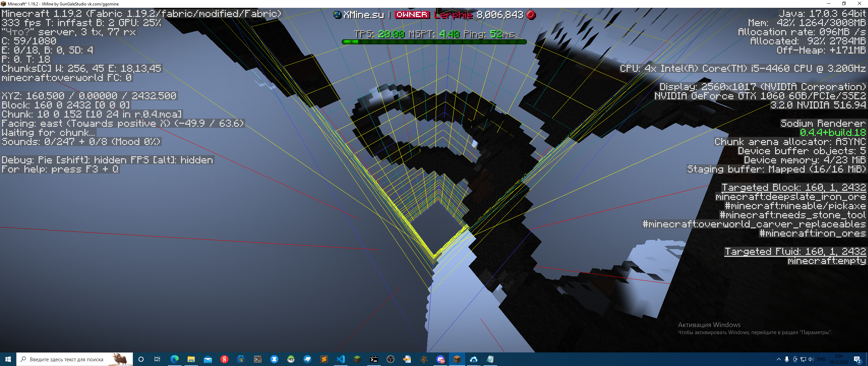Open the Action Center notifications
The width and height of the screenshot is (868, 366).
pyautogui.click(x=857, y=359)
